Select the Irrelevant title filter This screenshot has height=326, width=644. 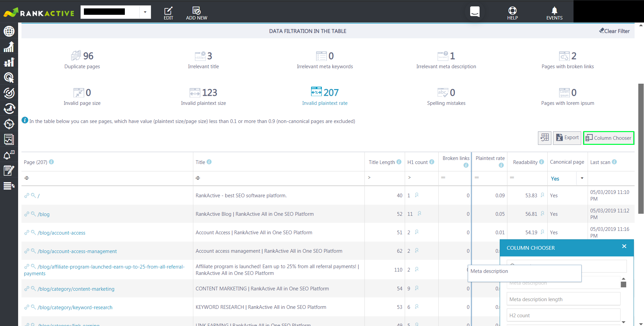point(203,60)
